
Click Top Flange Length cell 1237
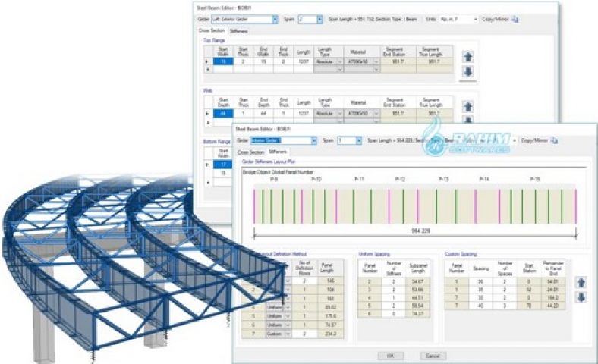click(304, 61)
